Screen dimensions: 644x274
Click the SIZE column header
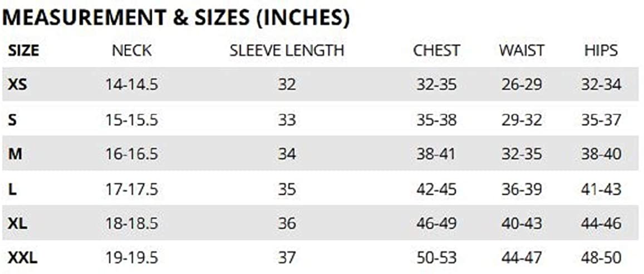coord(23,51)
